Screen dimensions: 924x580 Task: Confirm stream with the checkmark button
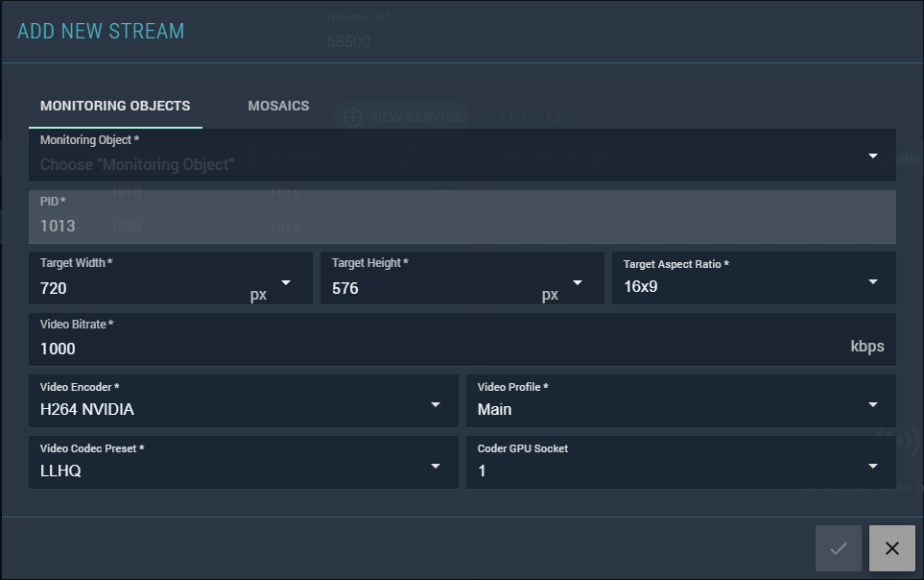click(839, 548)
